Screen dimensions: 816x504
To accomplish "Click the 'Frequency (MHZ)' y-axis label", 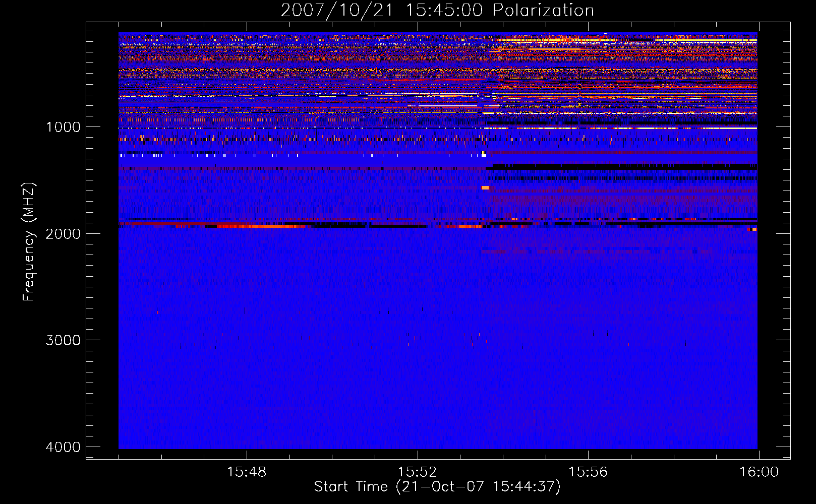I will 29,242.
